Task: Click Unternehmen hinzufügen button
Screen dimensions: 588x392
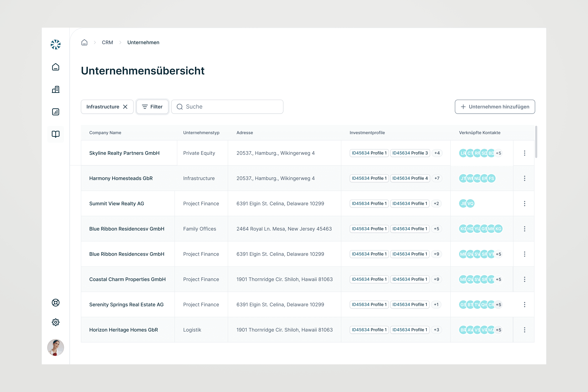Action: click(x=495, y=107)
